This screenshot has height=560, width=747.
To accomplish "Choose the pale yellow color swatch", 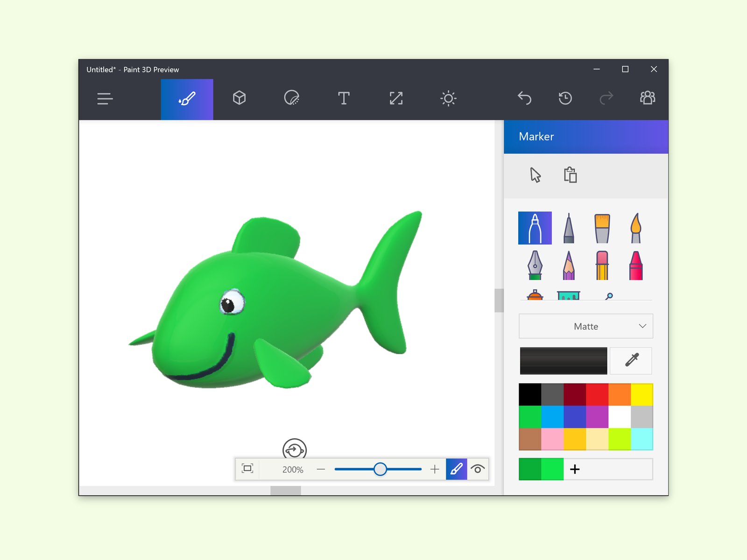I will coord(597,439).
